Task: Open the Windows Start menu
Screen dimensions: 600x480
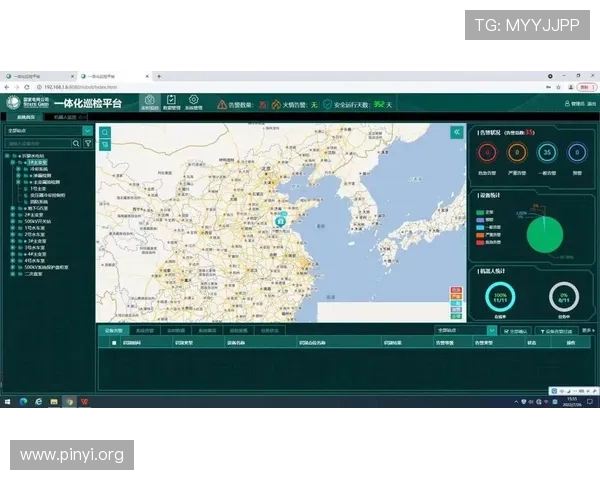Action: [x=7, y=402]
